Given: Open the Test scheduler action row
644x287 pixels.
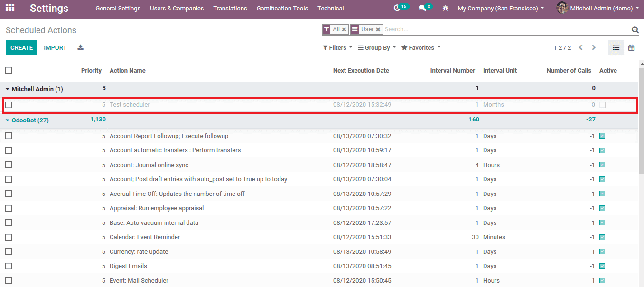Looking at the screenshot, I should [x=320, y=105].
